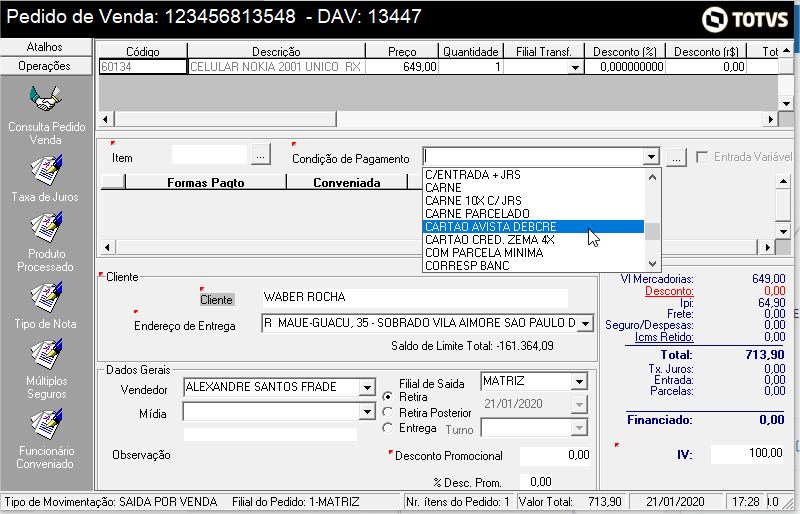Select the Entrega radio button
Image resolution: width=800 pixels, height=514 pixels.
pos(388,428)
